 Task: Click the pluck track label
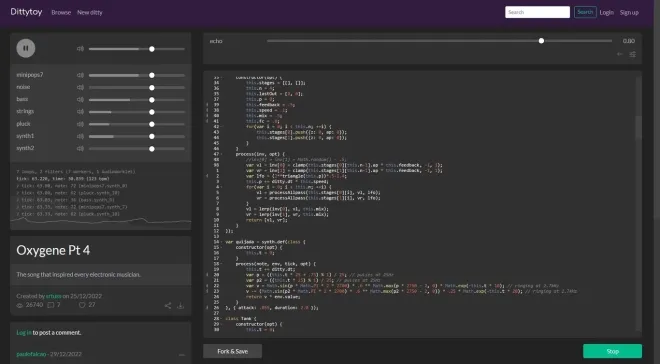click(24, 124)
